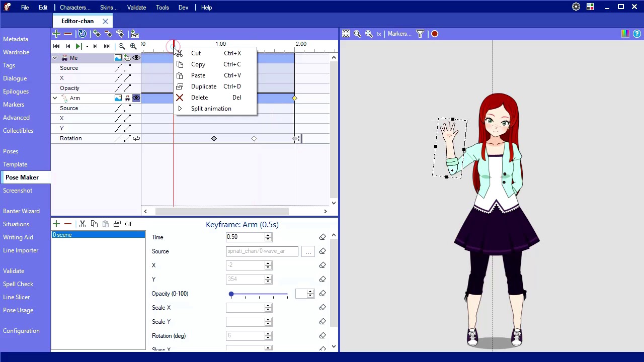
Task: Reset preview zoom to 1x
Action: click(379, 34)
